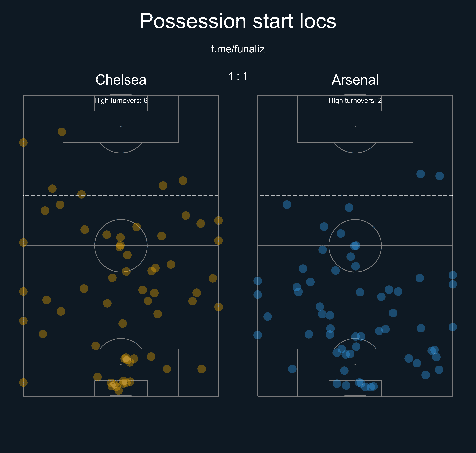Click the 1 : 1 score text
476x453 pixels.
tap(238, 76)
